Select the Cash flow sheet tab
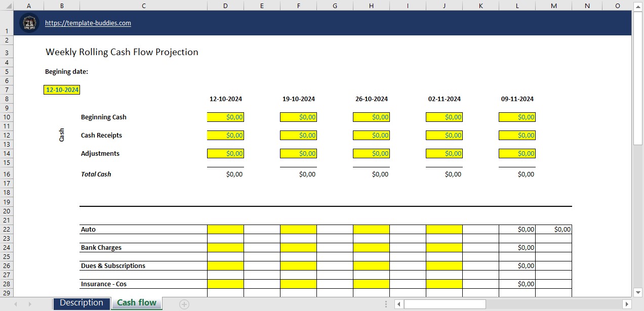 (136, 302)
